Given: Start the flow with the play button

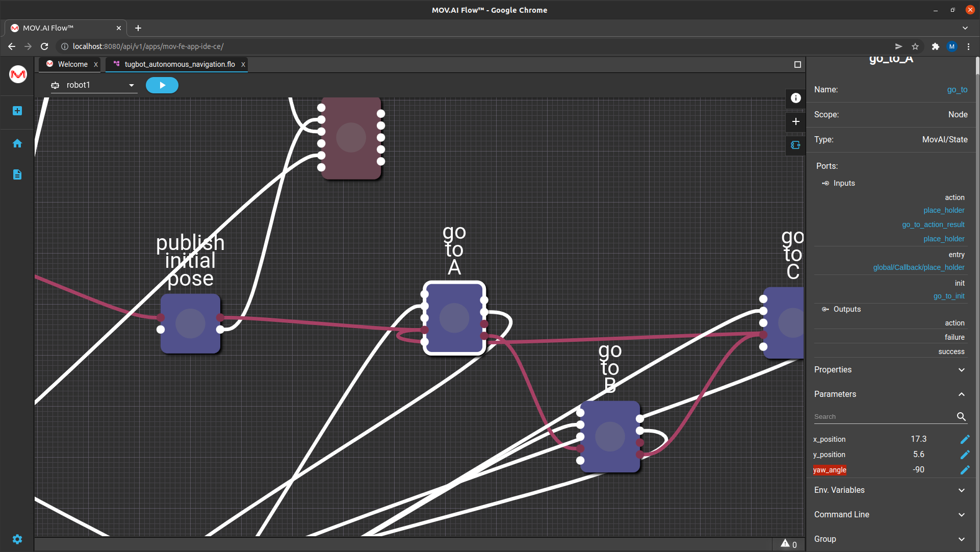Looking at the screenshot, I should 162,85.
